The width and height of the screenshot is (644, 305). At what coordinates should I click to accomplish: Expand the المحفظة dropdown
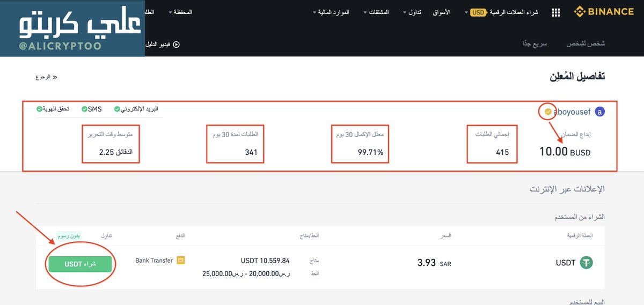point(180,12)
